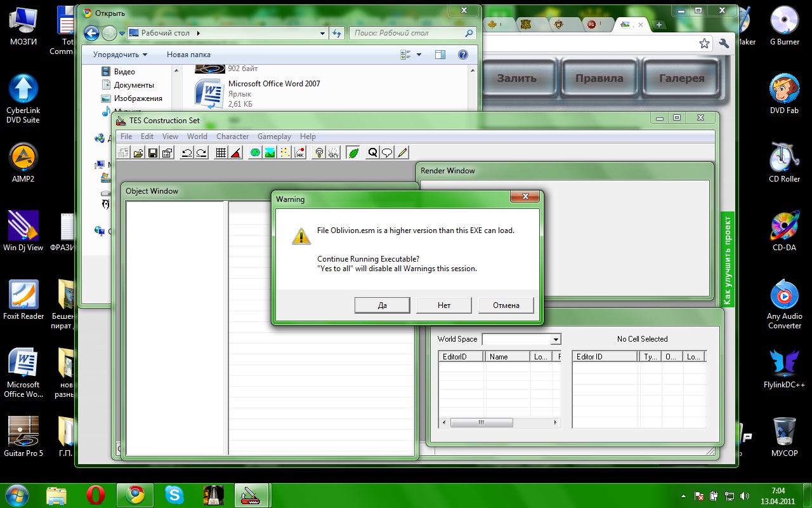Click the Redo arrow in Construction Set toolbar

201,152
